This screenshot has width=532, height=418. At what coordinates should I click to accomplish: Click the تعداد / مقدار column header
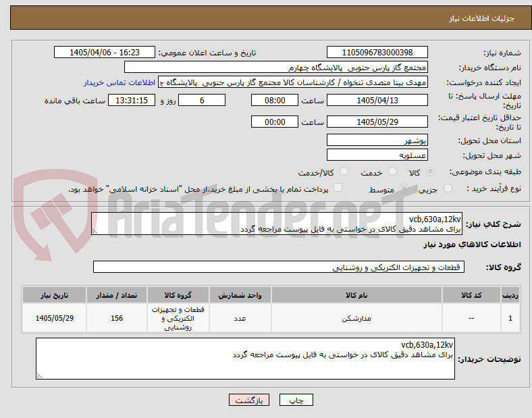117,295
